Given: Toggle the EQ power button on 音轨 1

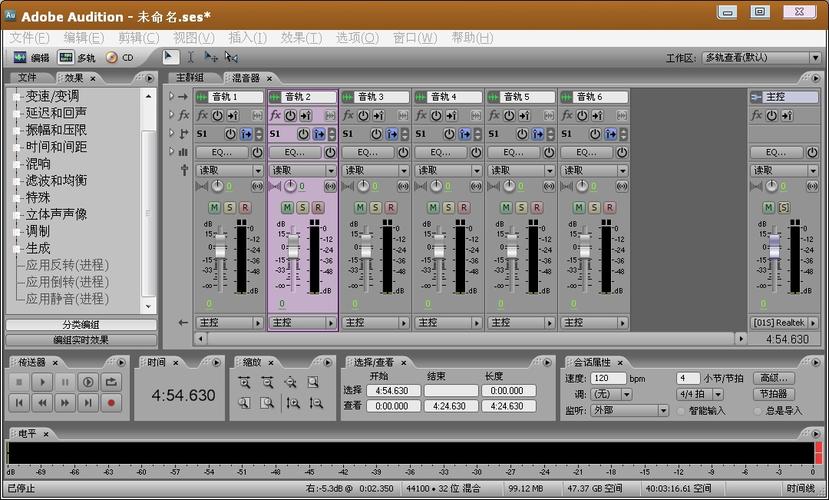Looking at the screenshot, I should [x=257, y=152].
